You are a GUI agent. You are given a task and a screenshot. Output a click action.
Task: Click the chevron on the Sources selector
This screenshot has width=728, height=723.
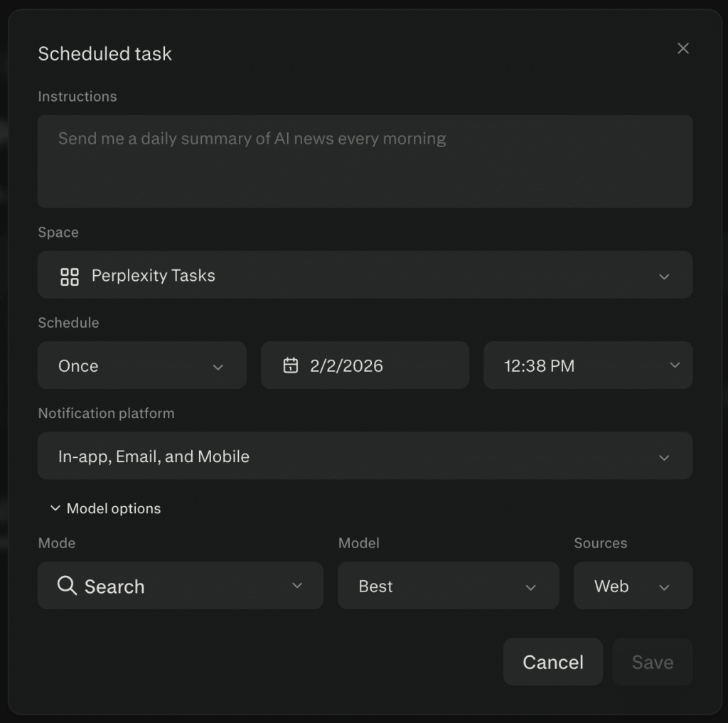click(x=665, y=586)
